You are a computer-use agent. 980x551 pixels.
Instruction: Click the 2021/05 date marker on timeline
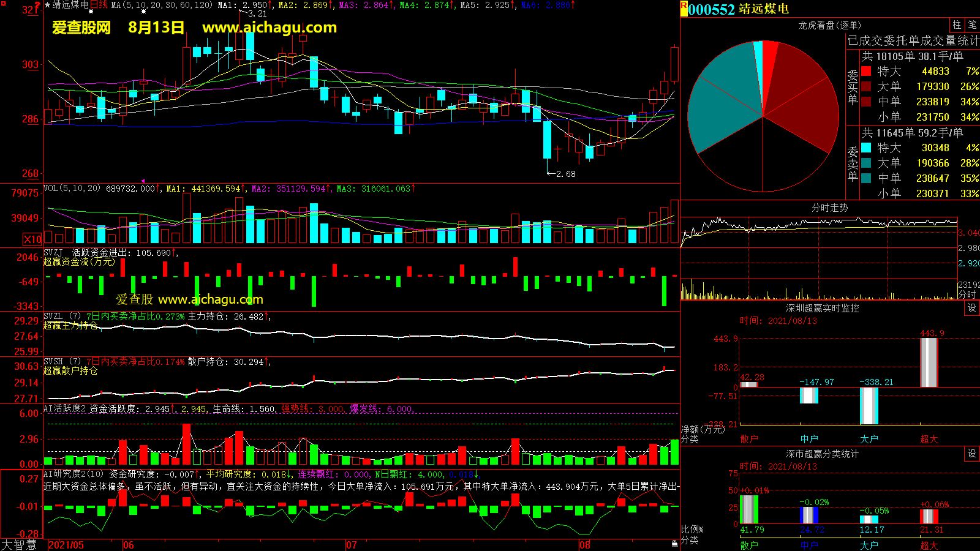(x=66, y=545)
